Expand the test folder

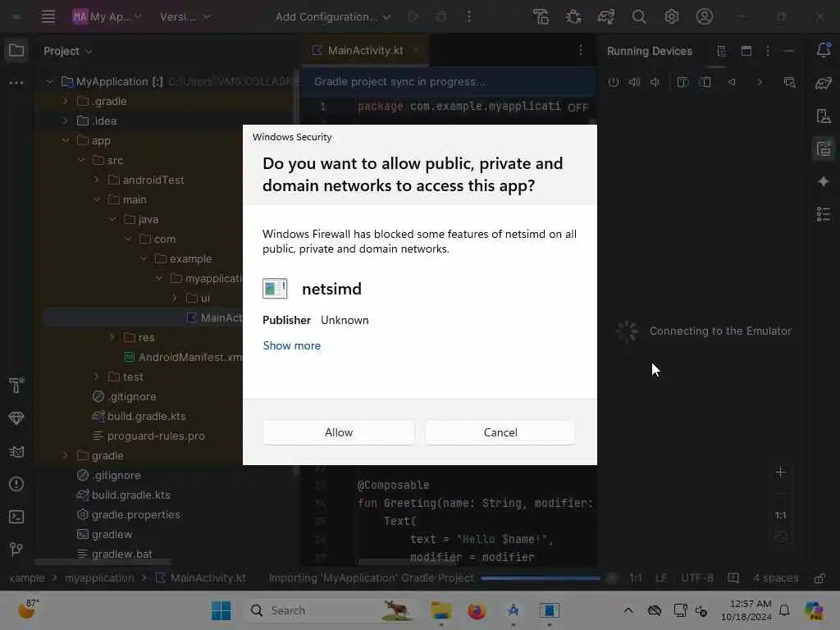click(97, 377)
